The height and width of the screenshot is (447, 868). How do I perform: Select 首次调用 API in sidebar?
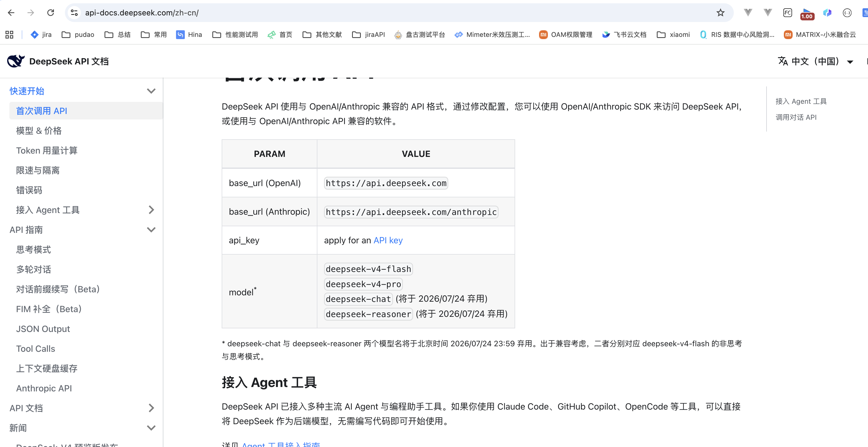[x=86, y=111]
